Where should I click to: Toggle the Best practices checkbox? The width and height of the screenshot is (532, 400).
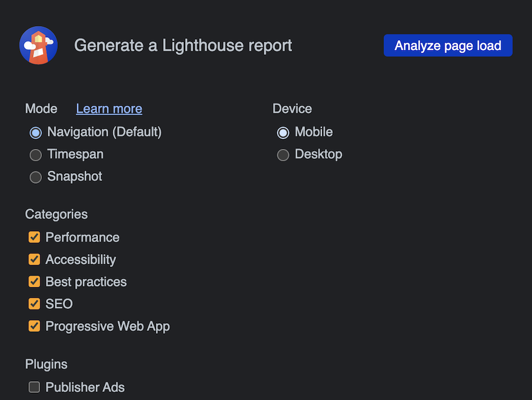34,282
